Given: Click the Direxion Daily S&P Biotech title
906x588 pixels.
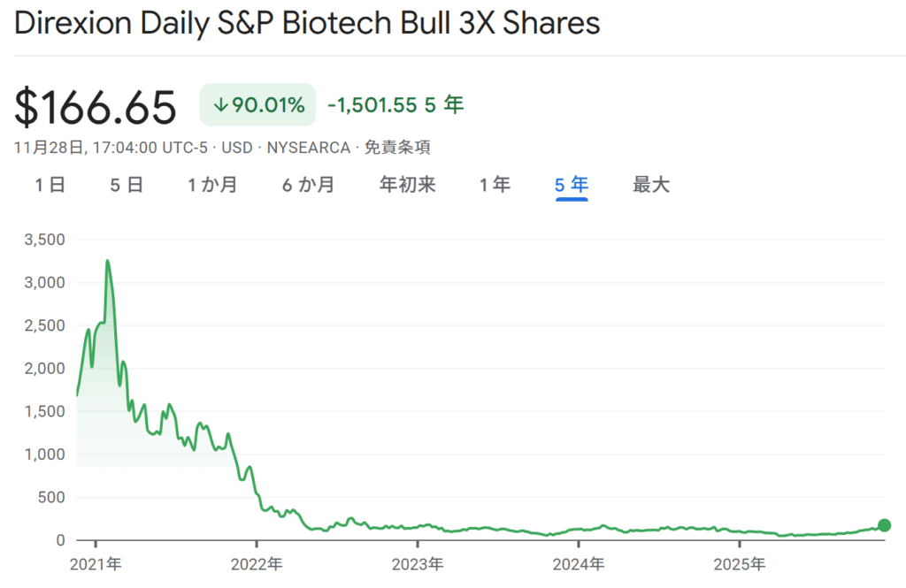Looking at the screenshot, I should pyautogui.click(x=308, y=23).
